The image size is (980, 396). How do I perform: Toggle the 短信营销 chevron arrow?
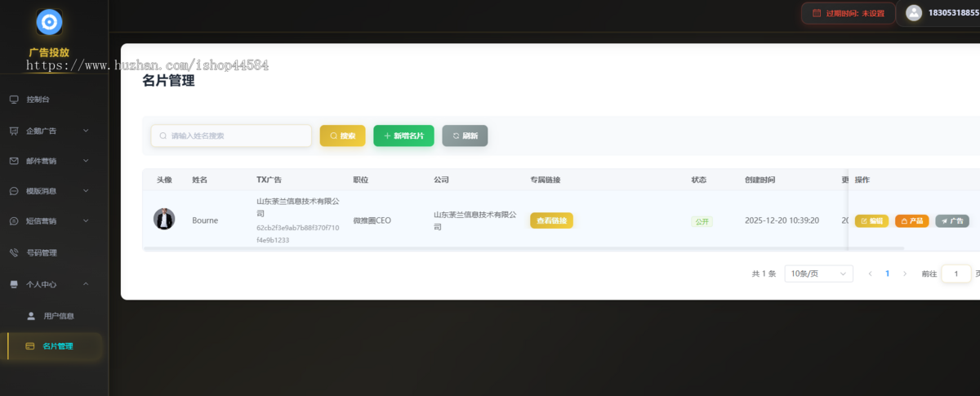pyautogui.click(x=86, y=221)
